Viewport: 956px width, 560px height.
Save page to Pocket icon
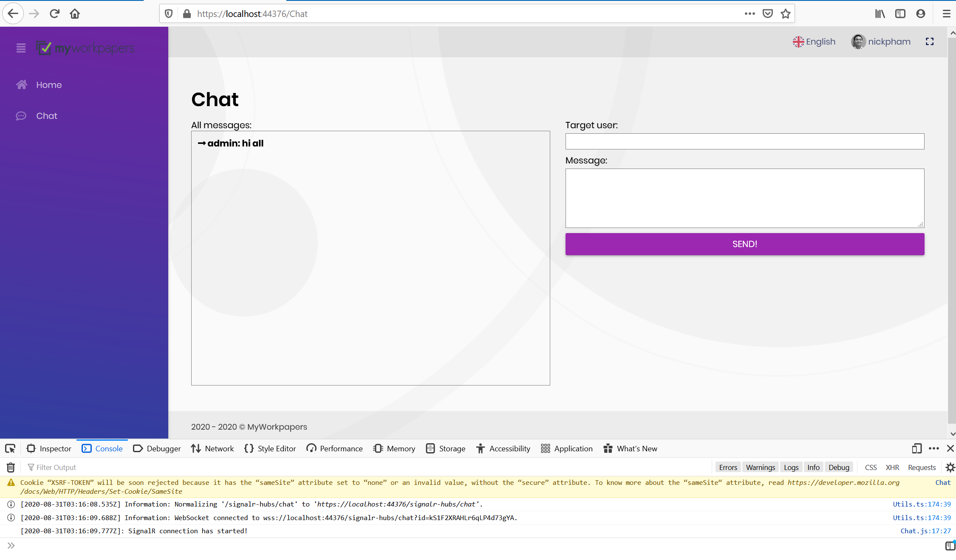point(768,14)
